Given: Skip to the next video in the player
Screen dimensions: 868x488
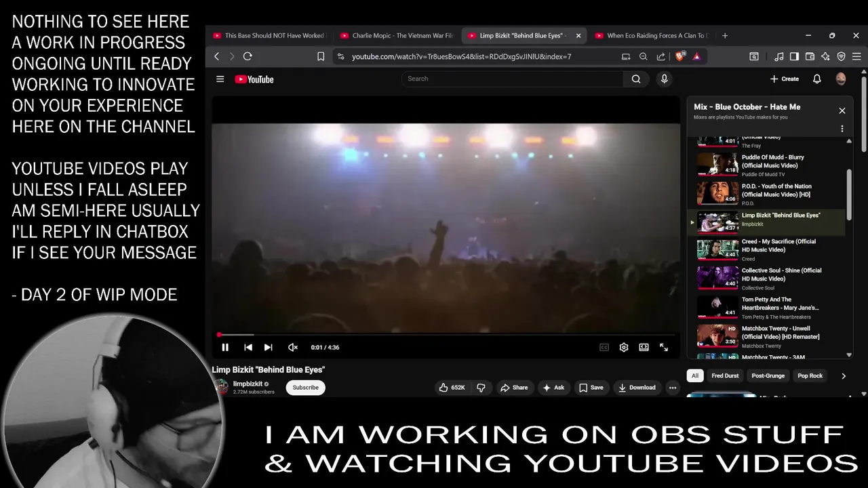Looking at the screenshot, I should [268, 347].
